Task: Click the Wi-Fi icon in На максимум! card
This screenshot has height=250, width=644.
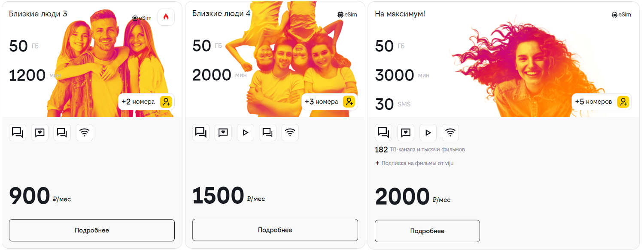Action: point(450,133)
